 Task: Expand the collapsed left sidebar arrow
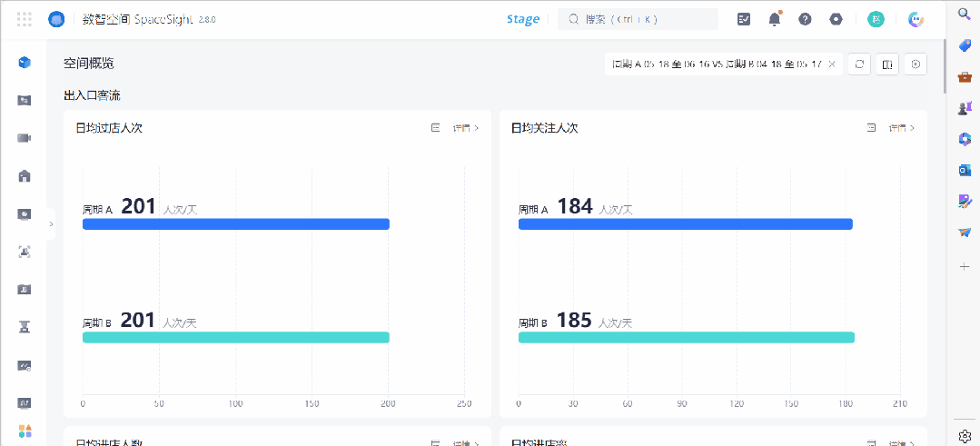(51, 223)
